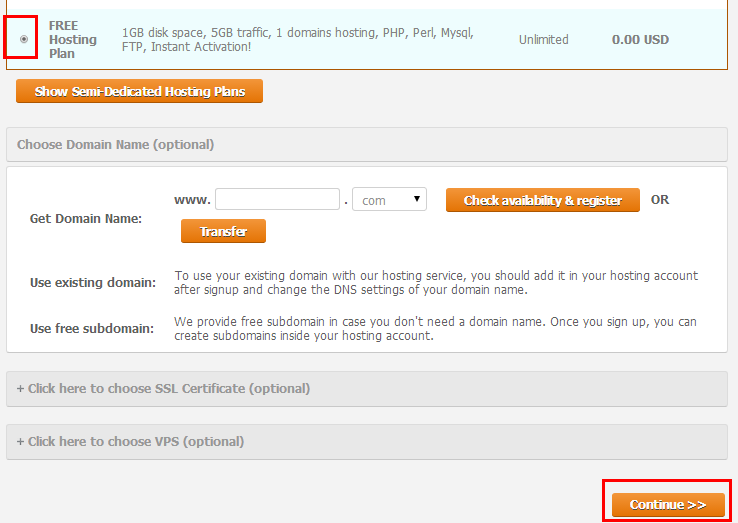Screen dimensions: 738x523
Task: Expand the VPS optional section
Action: pos(366,442)
